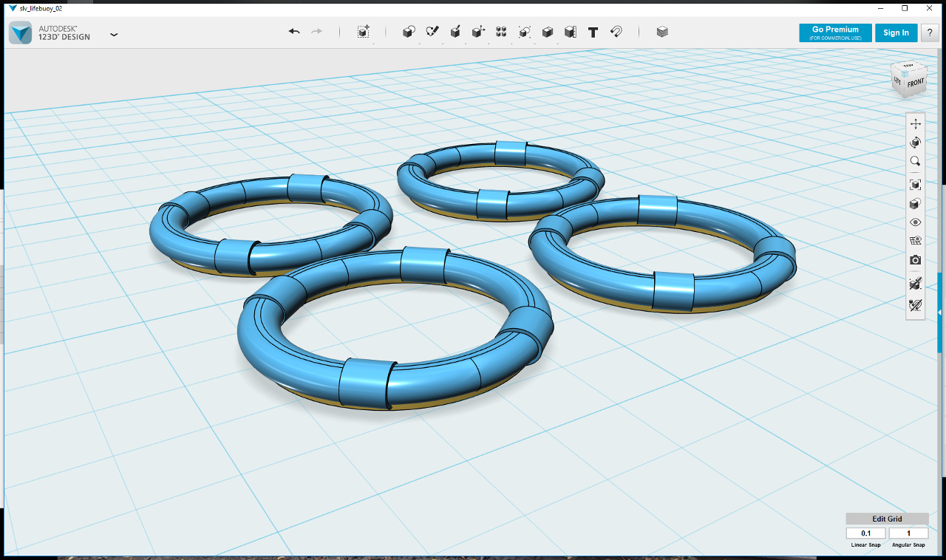Click the Linear Snap value field
Screen dimensions: 946x560
[x=865, y=533]
